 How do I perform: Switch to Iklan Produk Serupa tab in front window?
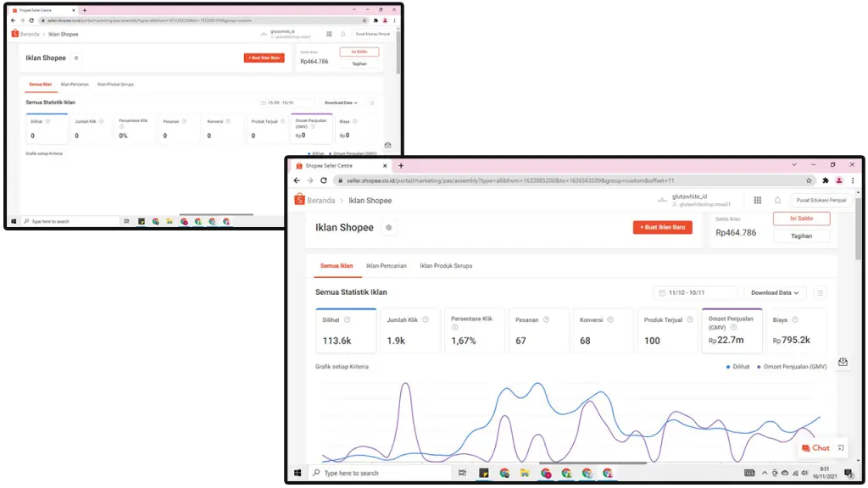click(x=446, y=266)
